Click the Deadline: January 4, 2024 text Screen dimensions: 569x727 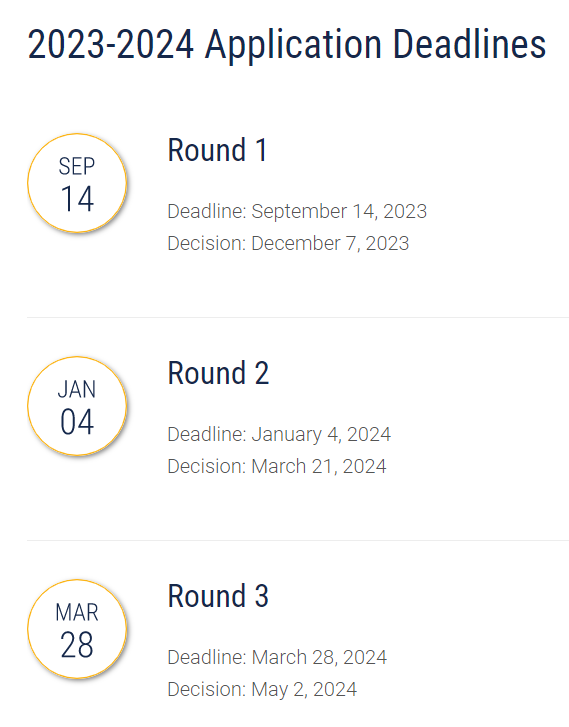tap(279, 434)
